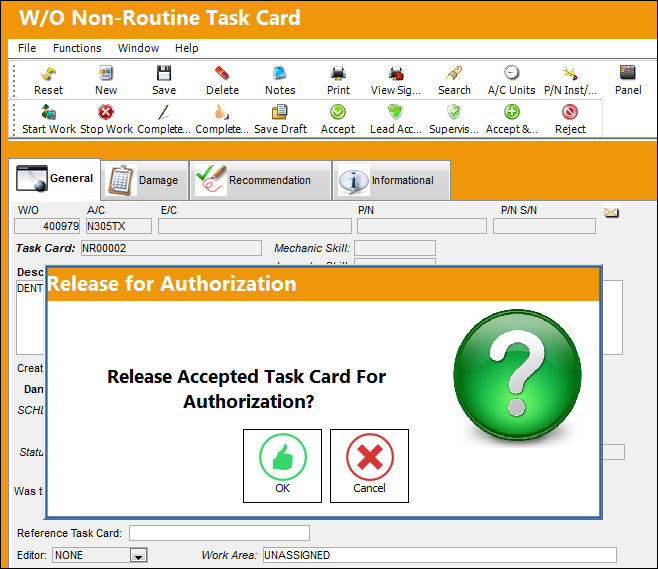This screenshot has height=569, width=658.
Task: Expand the Editor dropdown arrow
Action: pos(138,556)
